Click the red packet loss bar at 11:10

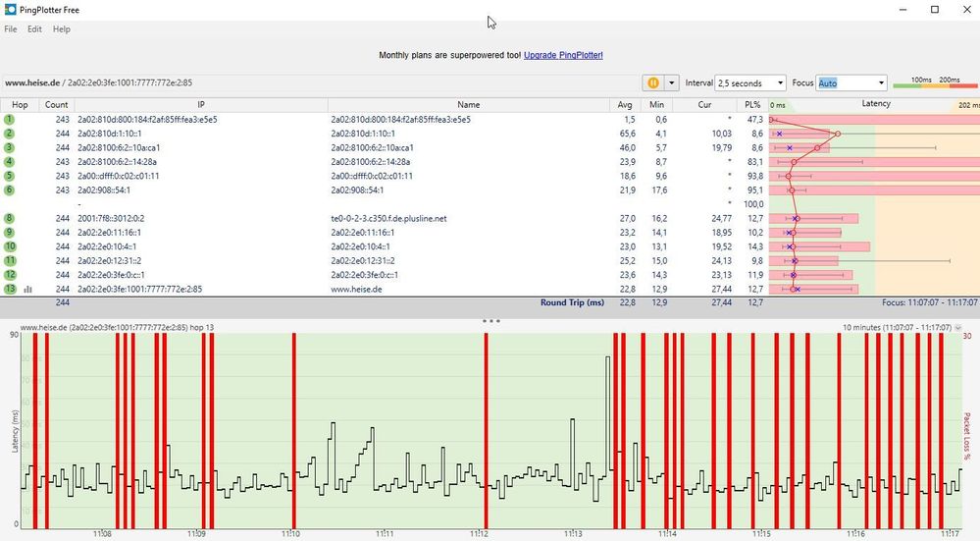pyautogui.click(x=293, y=430)
